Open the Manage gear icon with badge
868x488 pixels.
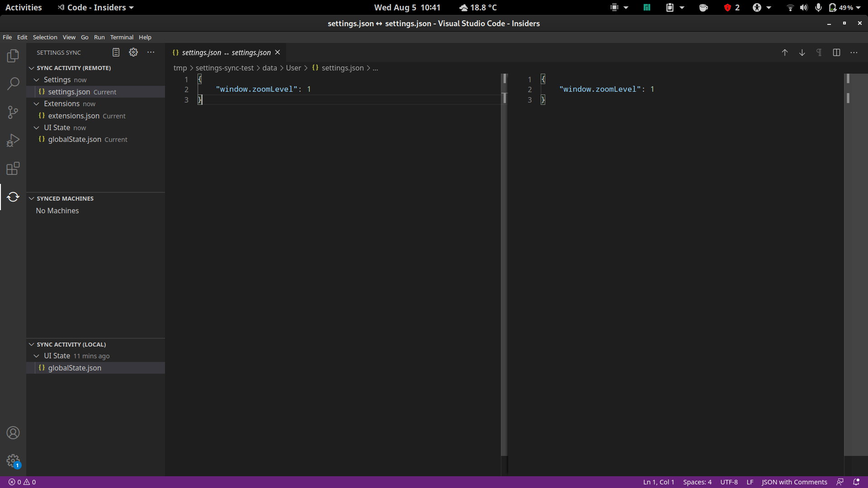13,461
